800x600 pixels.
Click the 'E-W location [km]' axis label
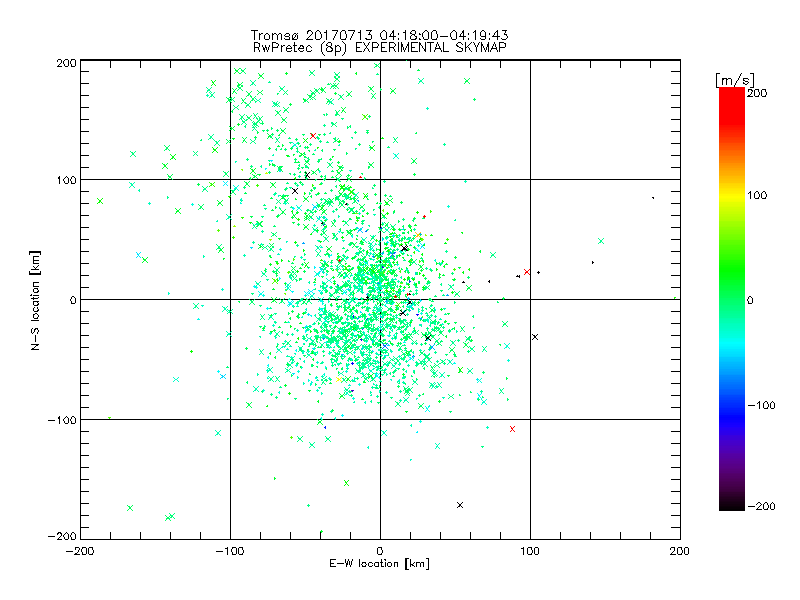tap(379, 564)
